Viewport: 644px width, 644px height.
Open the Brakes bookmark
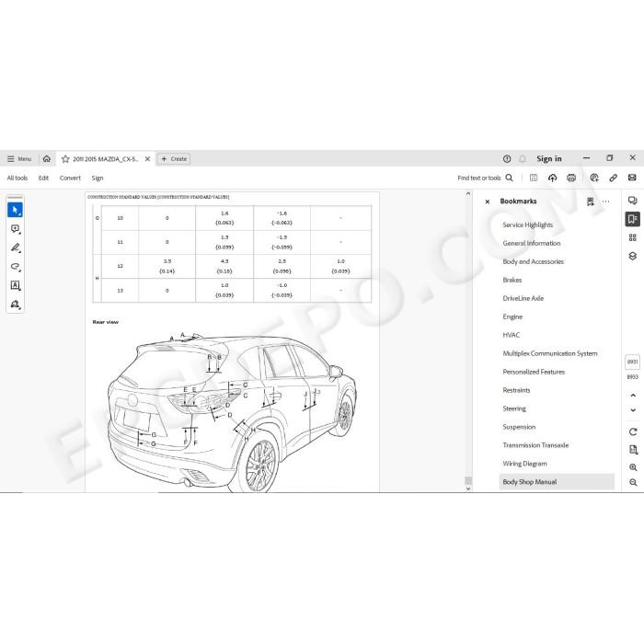coord(512,280)
